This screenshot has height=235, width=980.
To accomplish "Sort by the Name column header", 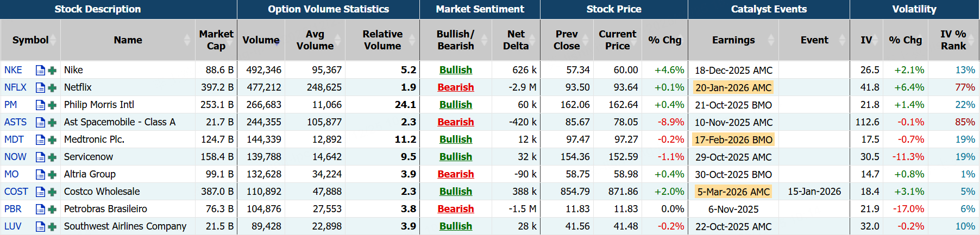I will (x=128, y=40).
